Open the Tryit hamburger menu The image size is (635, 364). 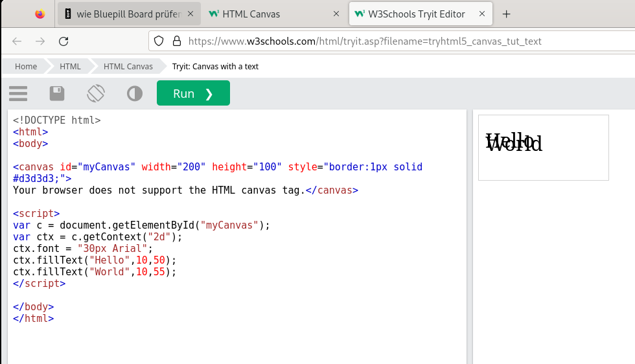click(18, 93)
